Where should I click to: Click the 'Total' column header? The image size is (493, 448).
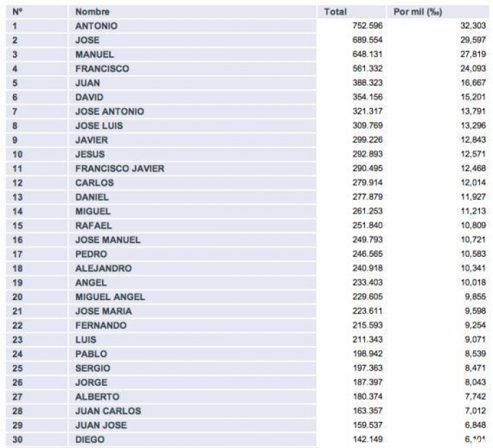coord(336,12)
